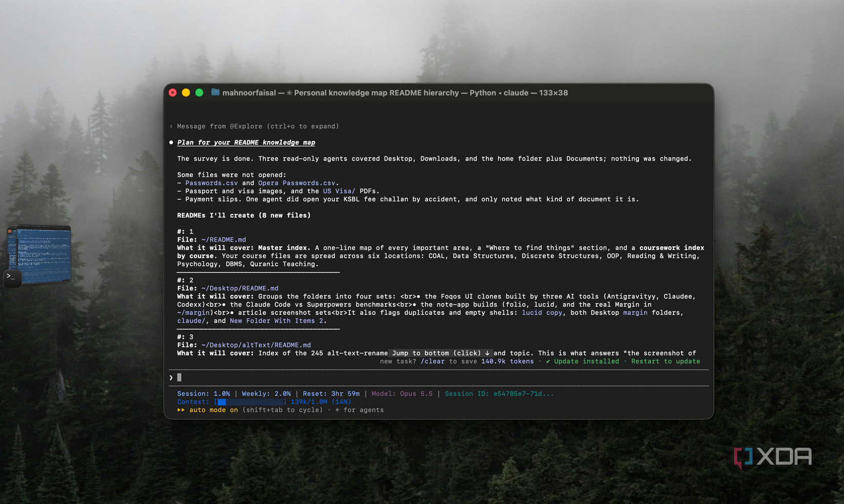This screenshot has height=504, width=844.
Task: Click 'Model: Opus 5.5' status entry
Action: pyautogui.click(x=402, y=394)
